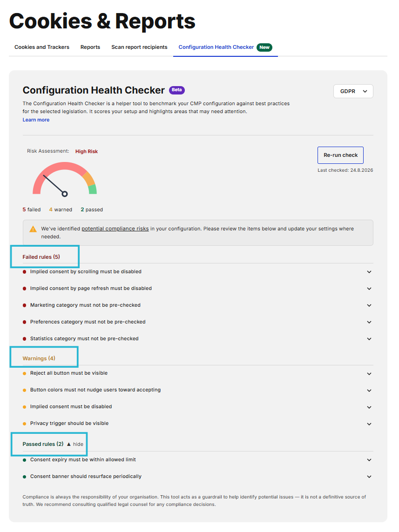Switch to Cookies and Trackers tab
This screenshot has width=399, height=532.
(42, 47)
